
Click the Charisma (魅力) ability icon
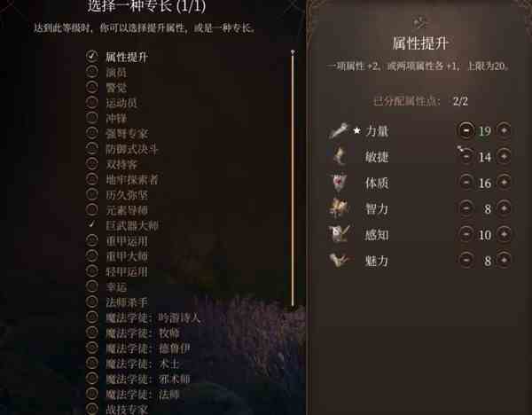339,261
